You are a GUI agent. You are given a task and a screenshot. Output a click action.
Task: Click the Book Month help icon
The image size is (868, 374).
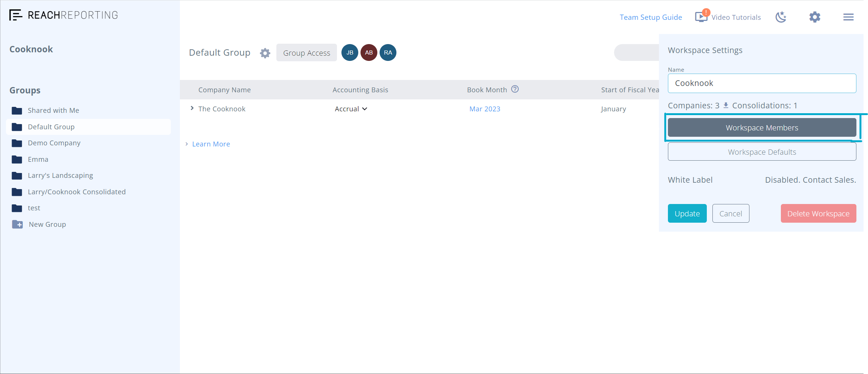515,89
